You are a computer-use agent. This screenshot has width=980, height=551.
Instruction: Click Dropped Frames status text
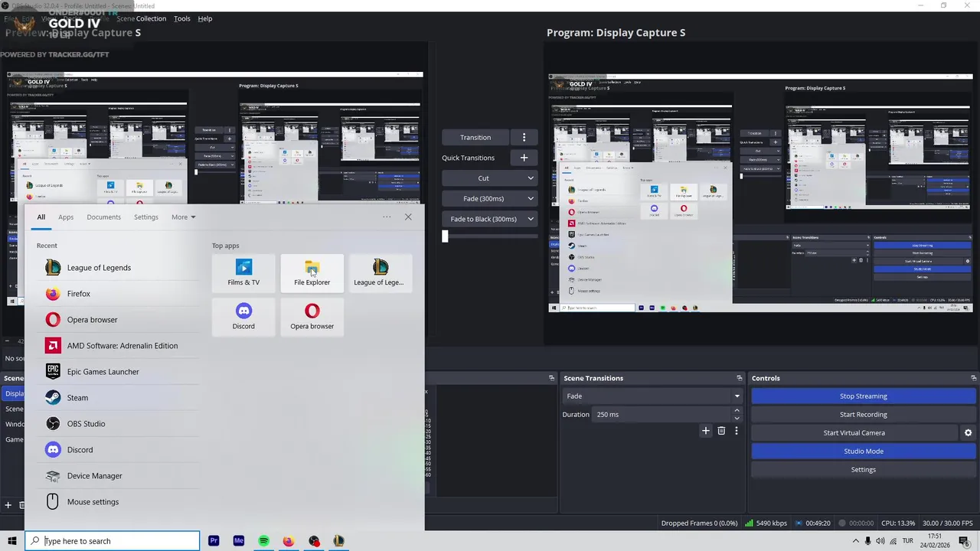(x=700, y=523)
